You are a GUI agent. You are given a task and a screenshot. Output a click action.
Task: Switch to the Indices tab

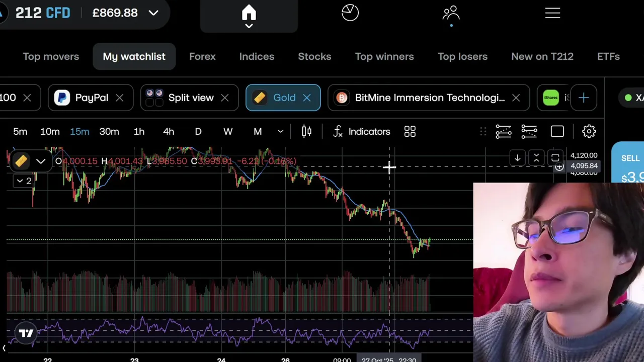(257, 56)
